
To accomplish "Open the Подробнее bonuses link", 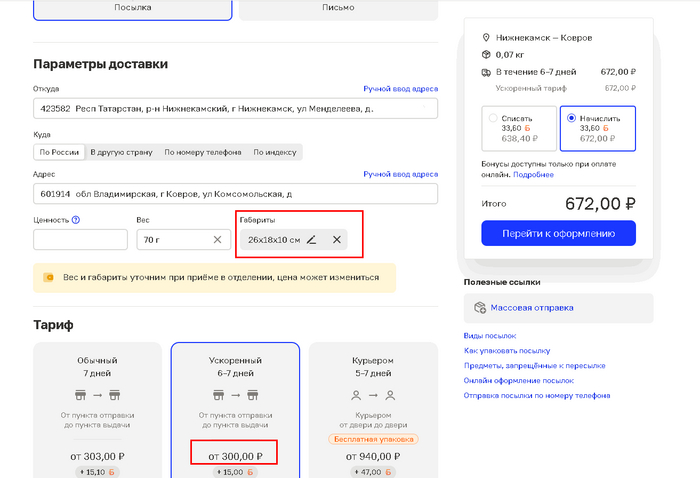I will [x=533, y=174].
